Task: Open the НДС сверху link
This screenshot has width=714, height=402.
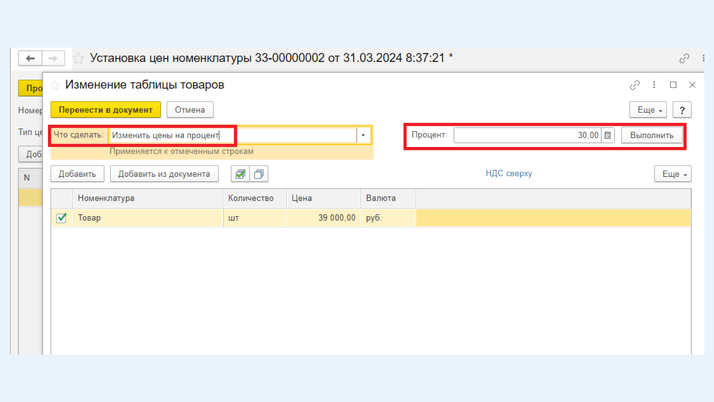Action: [x=509, y=173]
